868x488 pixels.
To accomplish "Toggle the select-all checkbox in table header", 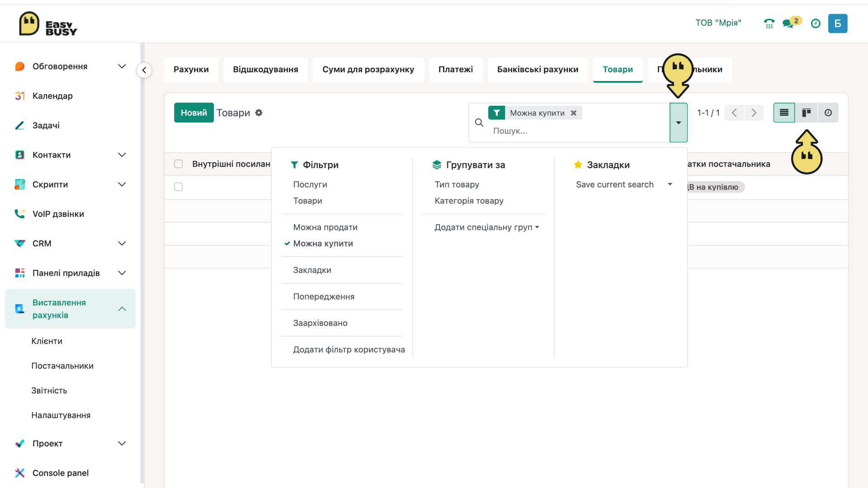I will [179, 164].
